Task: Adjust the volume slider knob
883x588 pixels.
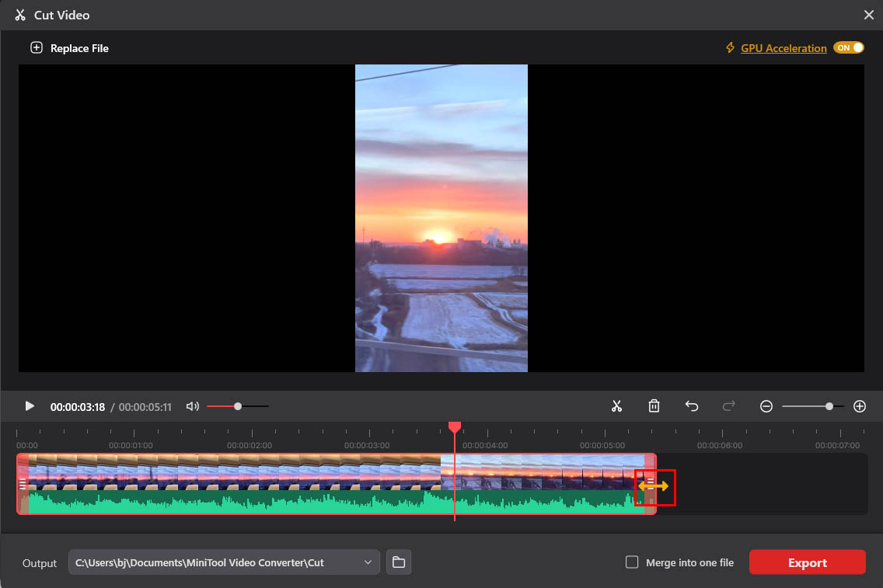Action: point(238,406)
